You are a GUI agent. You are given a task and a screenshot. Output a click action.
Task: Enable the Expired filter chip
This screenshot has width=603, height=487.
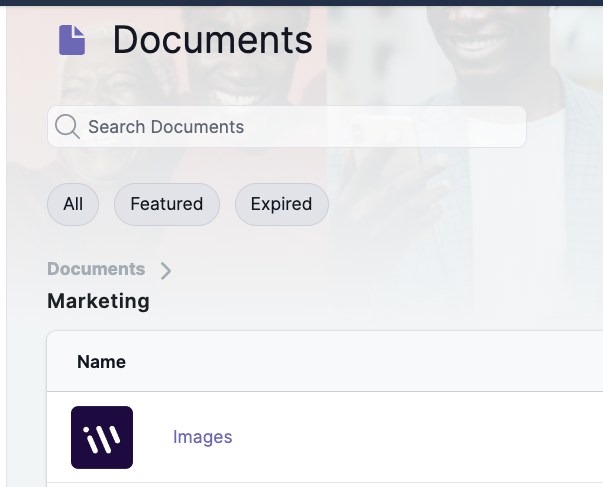281,204
